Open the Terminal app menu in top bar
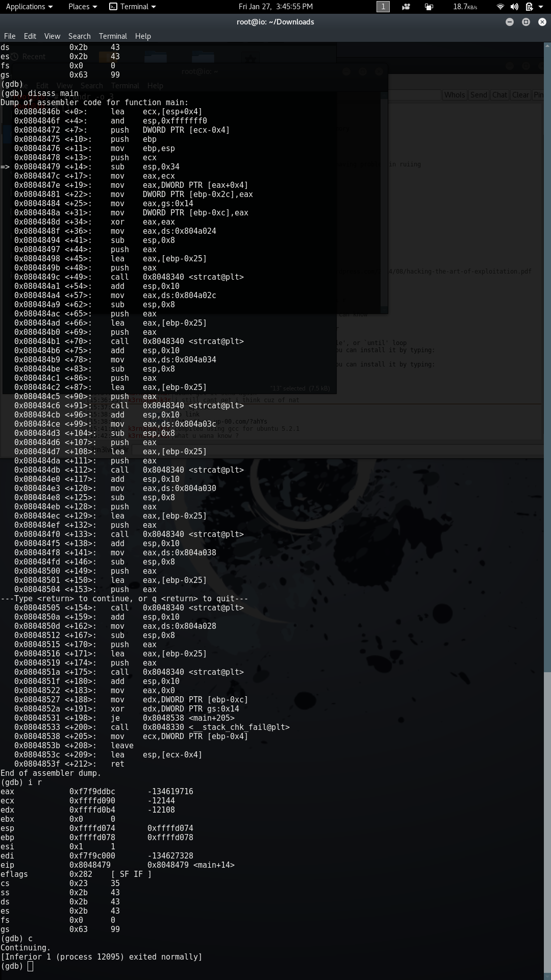This screenshot has width=551, height=980. (133, 7)
